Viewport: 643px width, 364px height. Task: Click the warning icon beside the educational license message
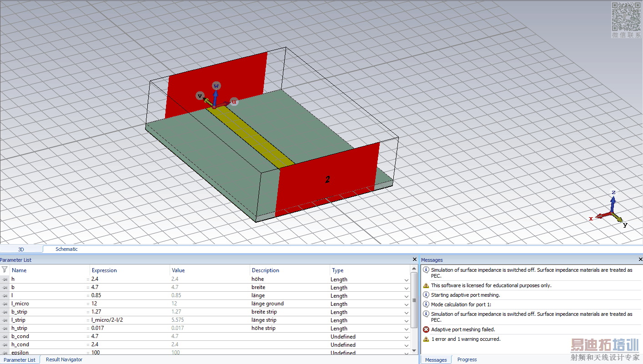click(426, 285)
